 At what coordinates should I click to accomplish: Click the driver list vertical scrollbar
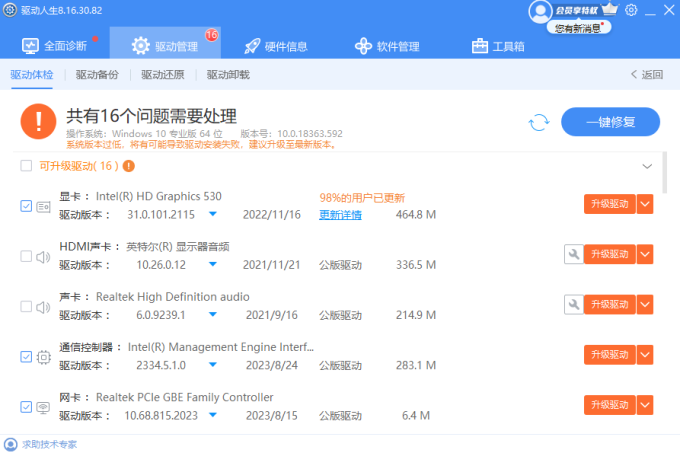[664, 173]
